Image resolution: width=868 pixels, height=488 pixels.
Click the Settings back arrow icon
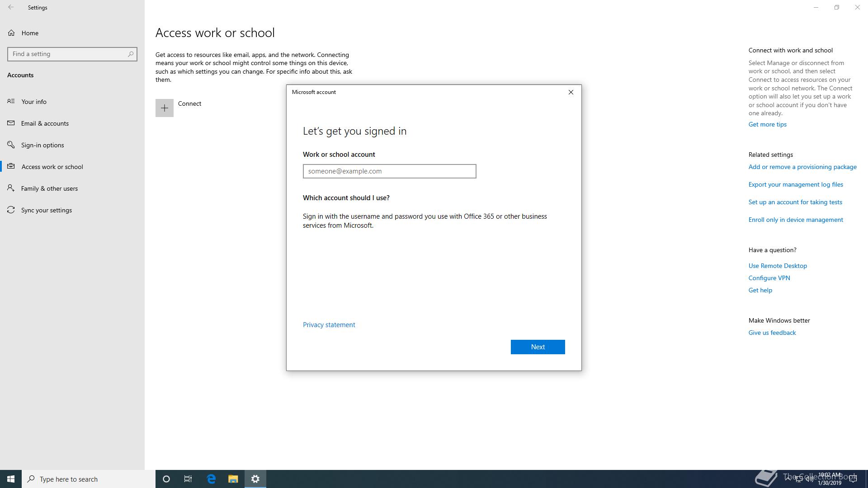(11, 7)
